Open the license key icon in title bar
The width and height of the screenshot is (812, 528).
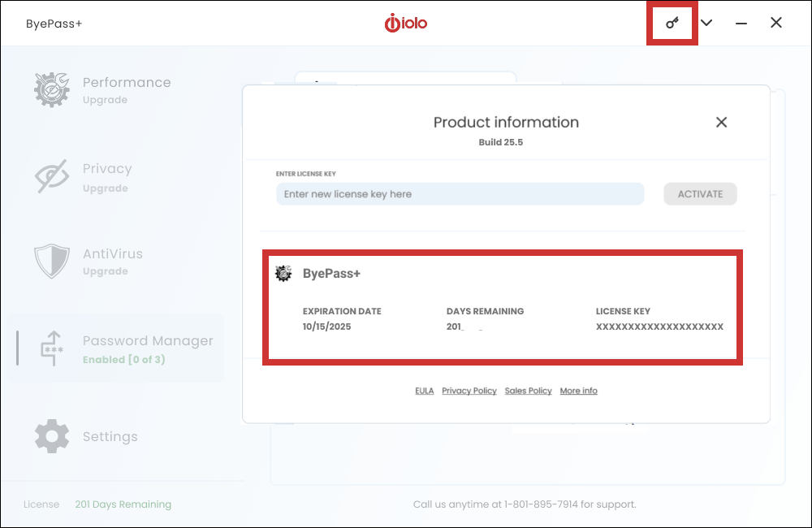coord(672,23)
